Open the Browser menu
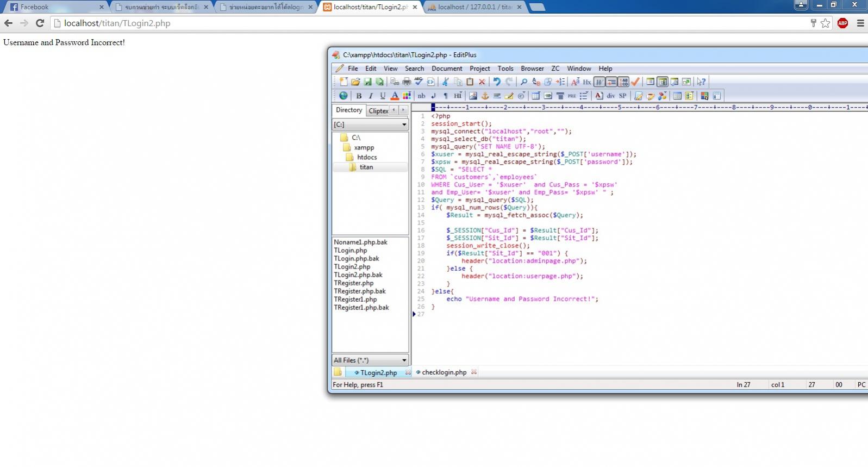 [x=532, y=69]
